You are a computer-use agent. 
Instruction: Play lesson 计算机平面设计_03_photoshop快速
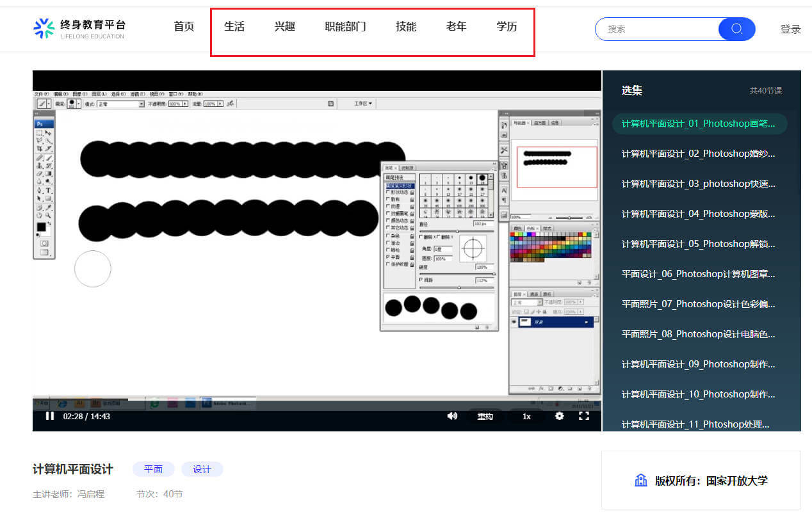click(x=699, y=184)
